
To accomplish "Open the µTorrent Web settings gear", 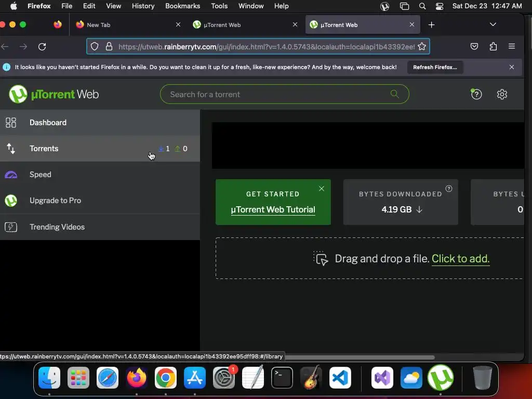I will coord(502,95).
